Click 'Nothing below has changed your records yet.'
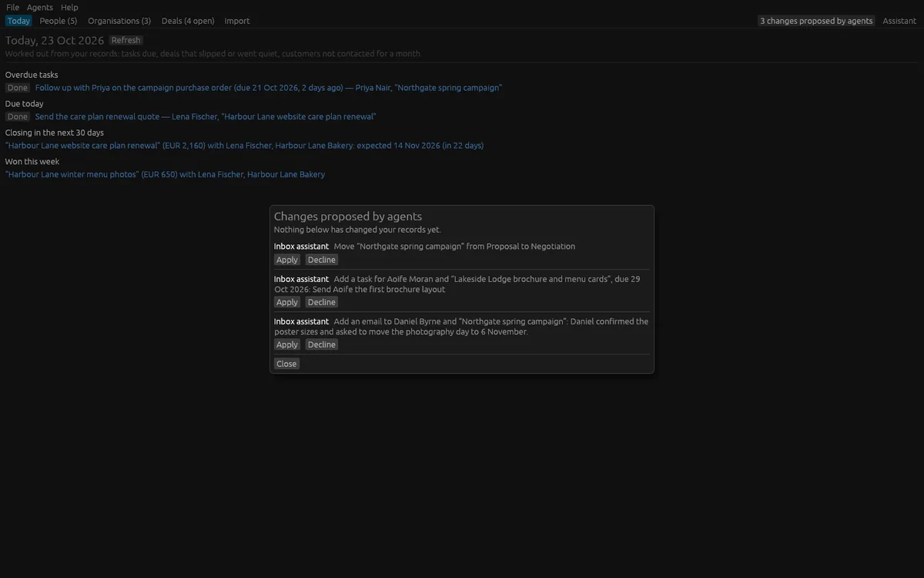The width and height of the screenshot is (924, 578). (x=357, y=230)
